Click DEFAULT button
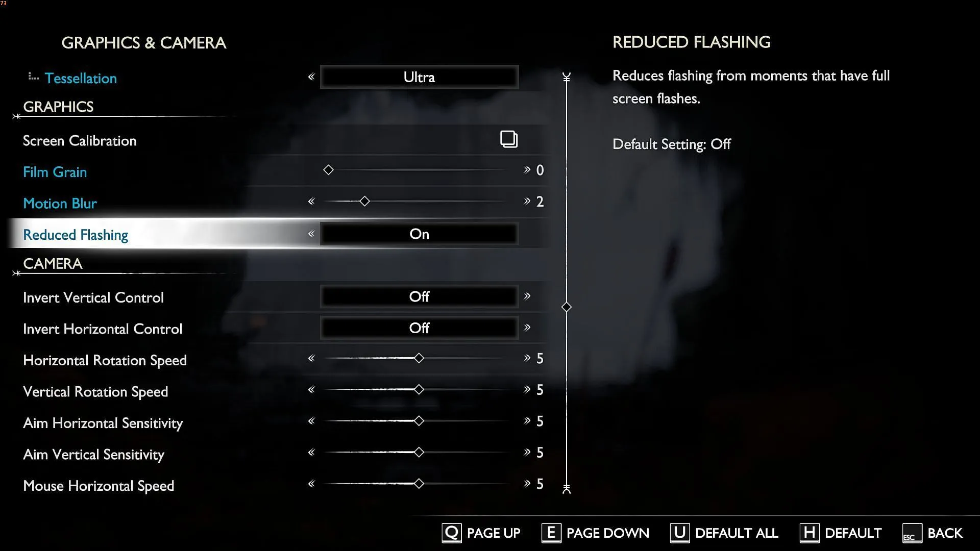This screenshot has width=980, height=551. point(841,533)
